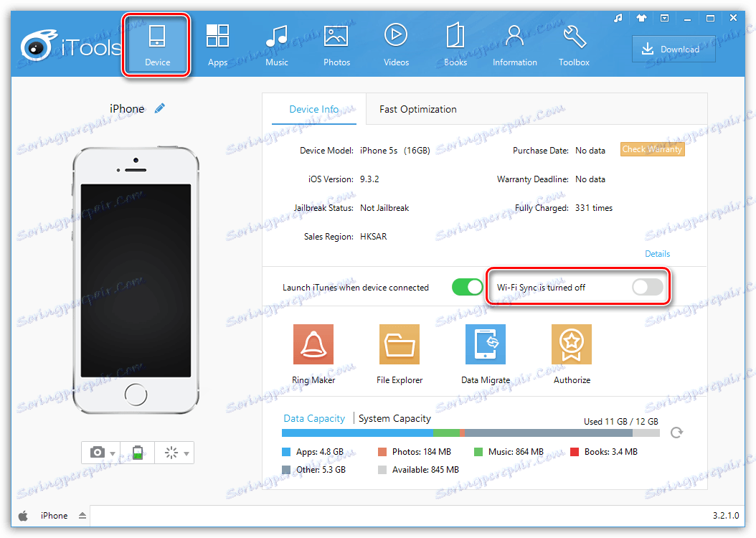Click 'Used 11 GB / 12 GB' text
This screenshot has height=538, width=756.
click(x=621, y=421)
